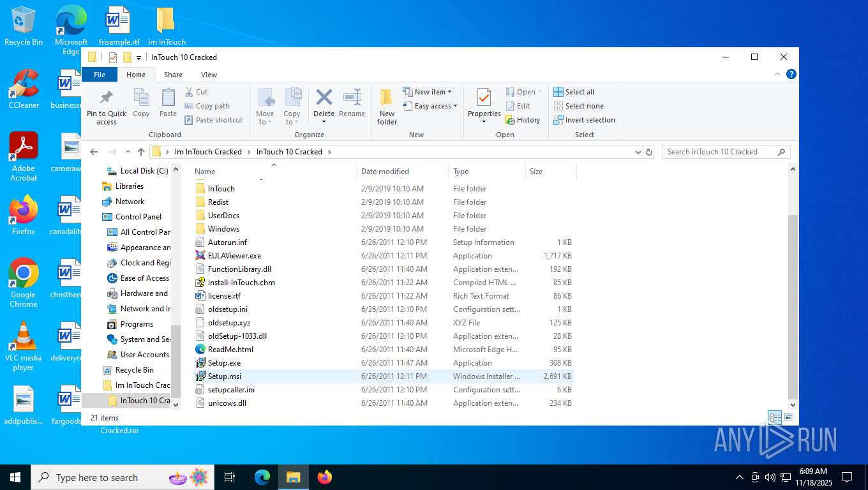
Task: Expand the address bar history dropdown
Action: pos(638,152)
